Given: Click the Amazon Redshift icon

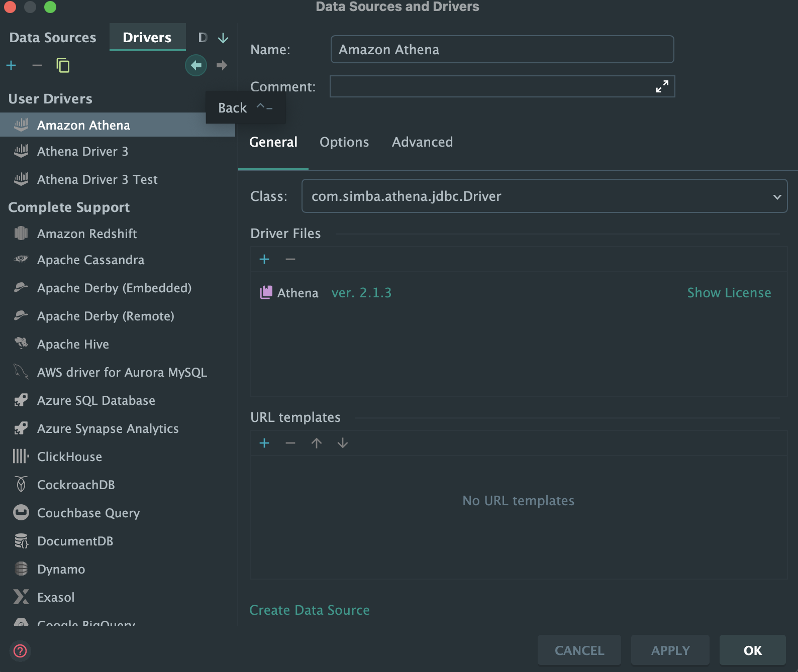Looking at the screenshot, I should [21, 233].
